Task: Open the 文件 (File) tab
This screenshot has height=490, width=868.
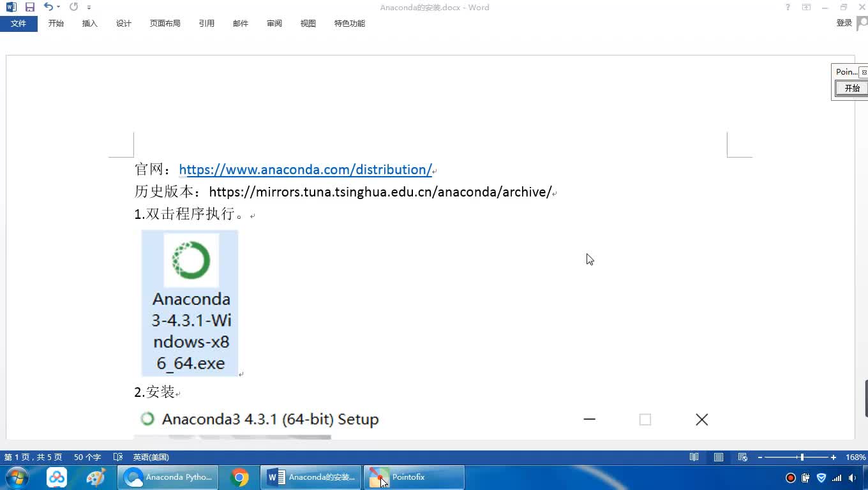Action: point(19,24)
